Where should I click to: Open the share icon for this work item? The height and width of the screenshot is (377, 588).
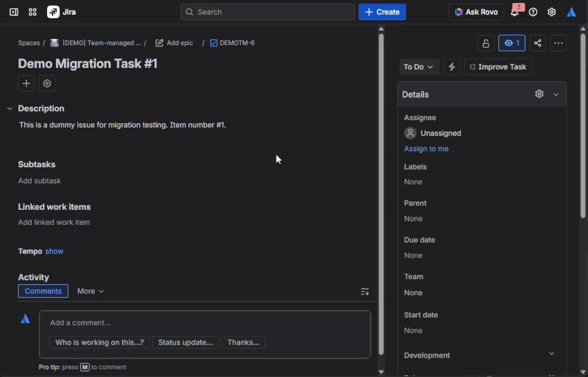pyautogui.click(x=537, y=42)
